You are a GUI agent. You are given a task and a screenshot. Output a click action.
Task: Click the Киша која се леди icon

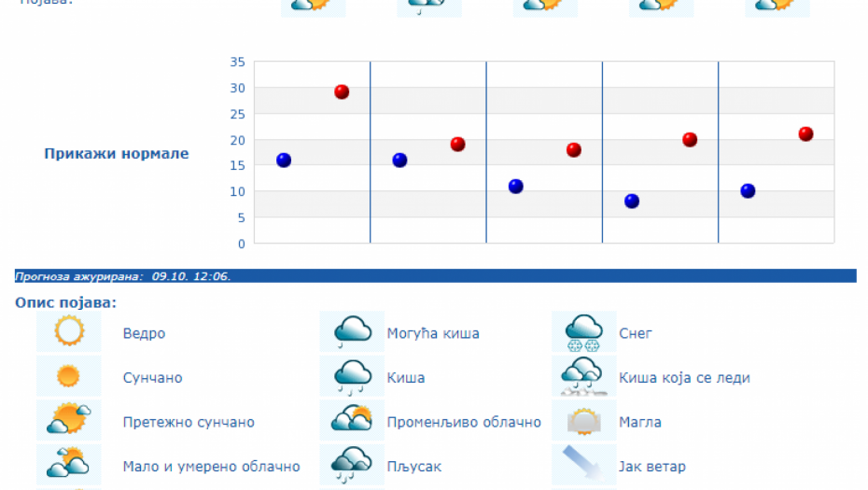tap(583, 377)
